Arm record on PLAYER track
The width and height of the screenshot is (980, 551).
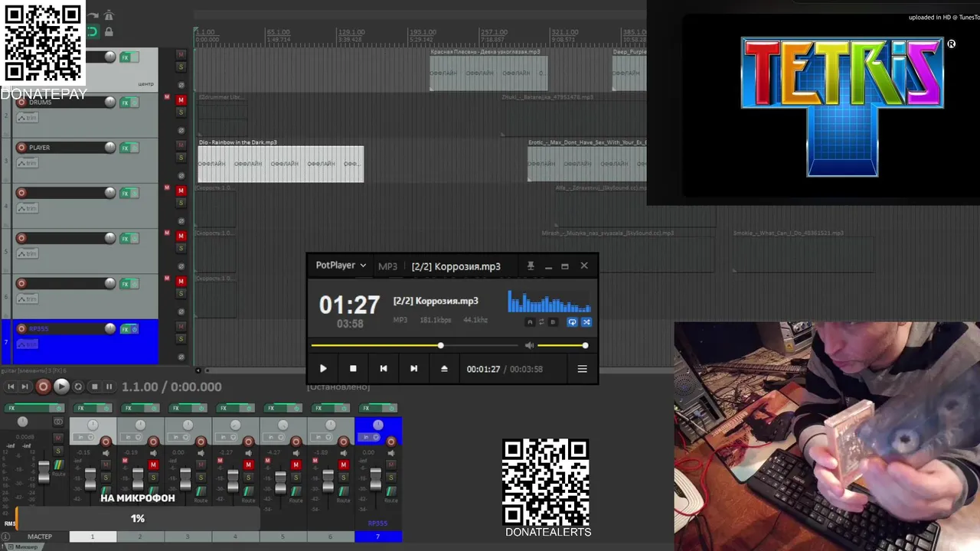point(21,148)
